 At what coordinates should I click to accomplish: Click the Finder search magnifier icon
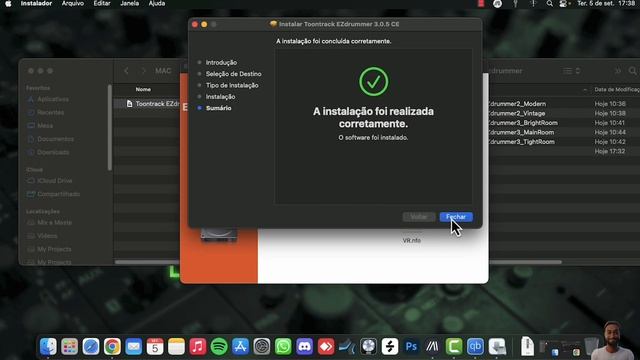(632, 71)
